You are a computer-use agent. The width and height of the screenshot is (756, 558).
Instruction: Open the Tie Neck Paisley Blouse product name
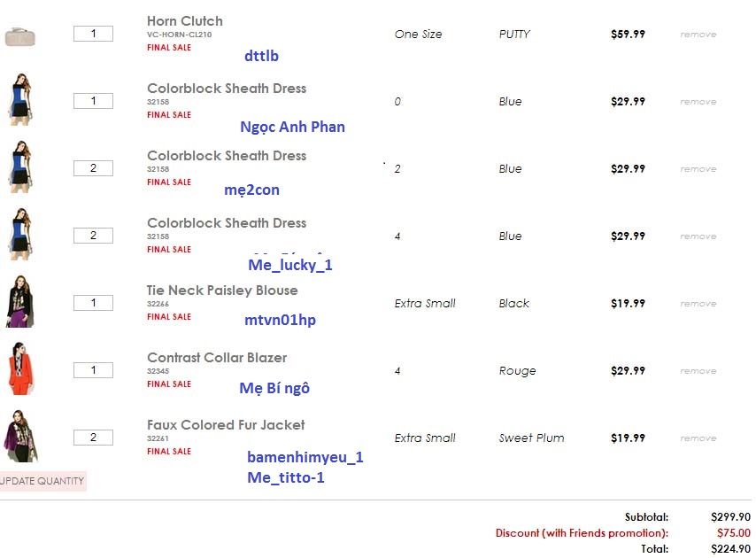pyautogui.click(x=222, y=291)
